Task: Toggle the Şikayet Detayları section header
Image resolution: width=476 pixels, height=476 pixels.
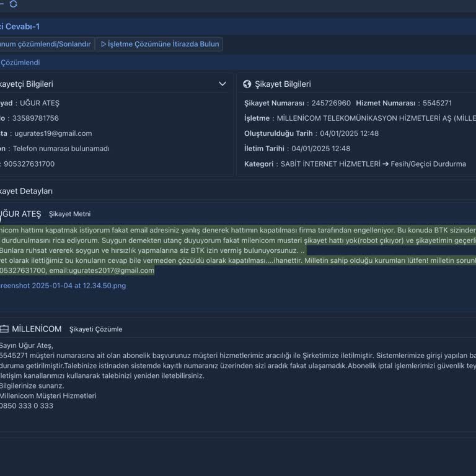Action: click(x=27, y=192)
